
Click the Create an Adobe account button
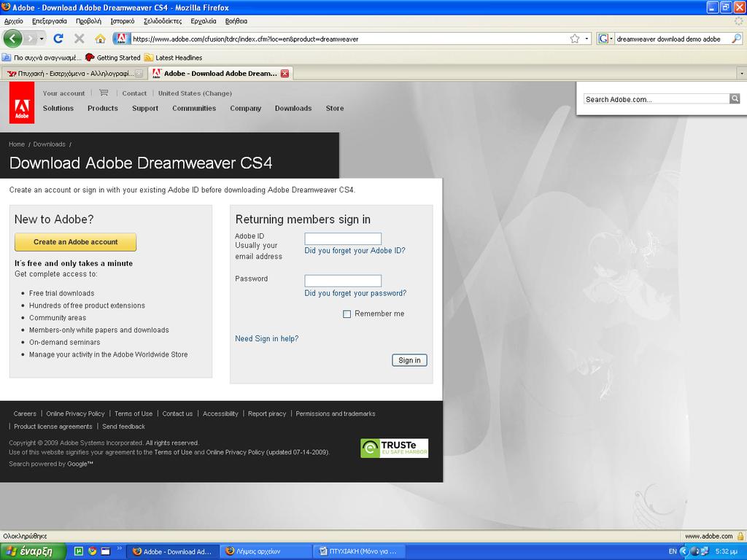[x=75, y=242]
